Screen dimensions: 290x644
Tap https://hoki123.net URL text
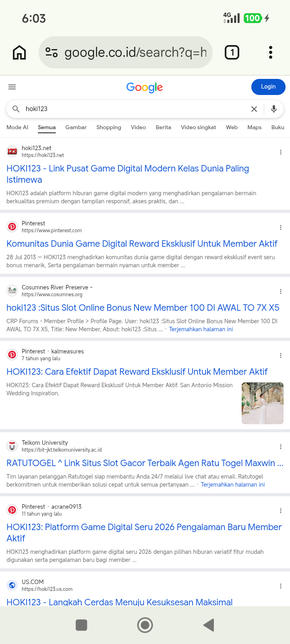[x=43, y=155]
